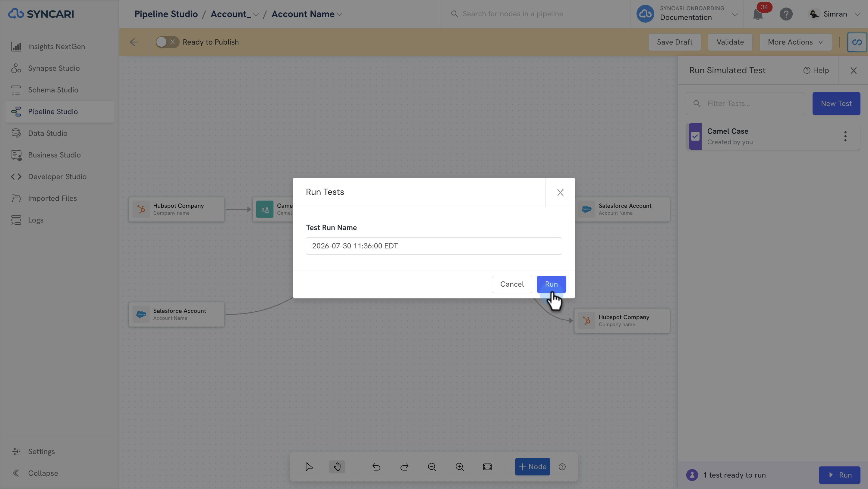
Task: Click Run in the test panel footer
Action: pyautogui.click(x=840, y=475)
